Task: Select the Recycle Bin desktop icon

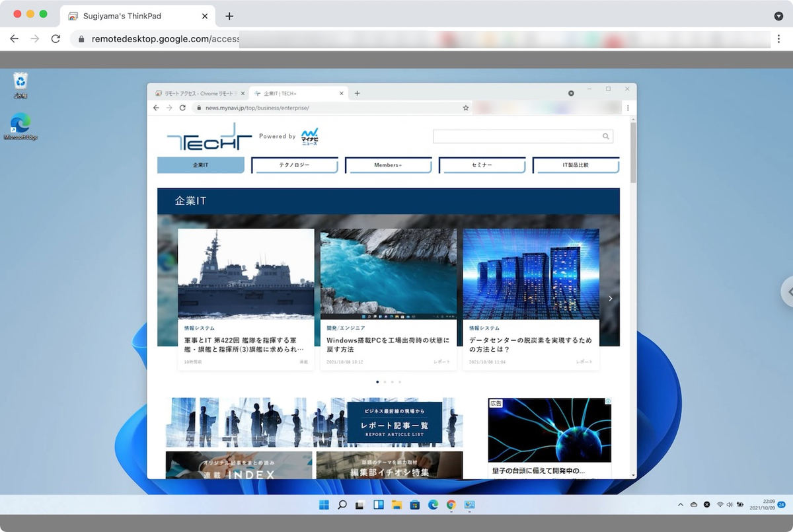Action: coord(20,85)
